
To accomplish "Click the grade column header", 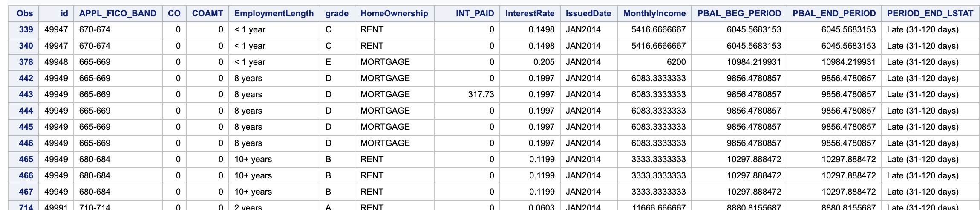I will [337, 13].
